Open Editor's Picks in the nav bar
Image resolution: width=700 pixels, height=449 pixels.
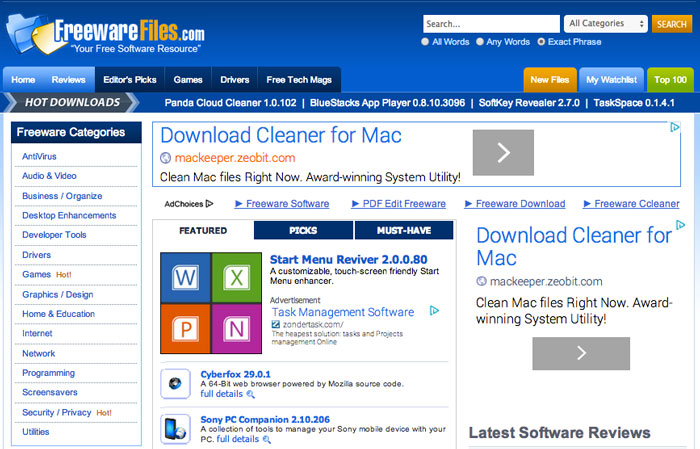[x=130, y=80]
